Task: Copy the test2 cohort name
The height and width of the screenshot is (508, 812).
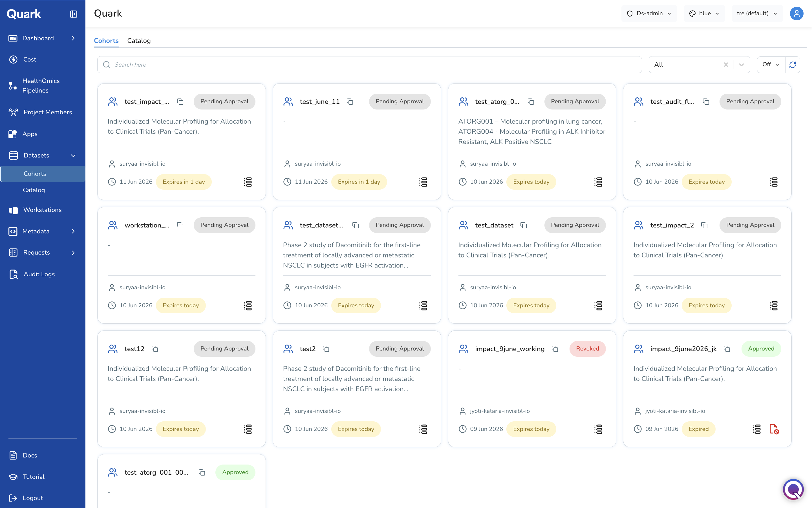Action: (326, 349)
